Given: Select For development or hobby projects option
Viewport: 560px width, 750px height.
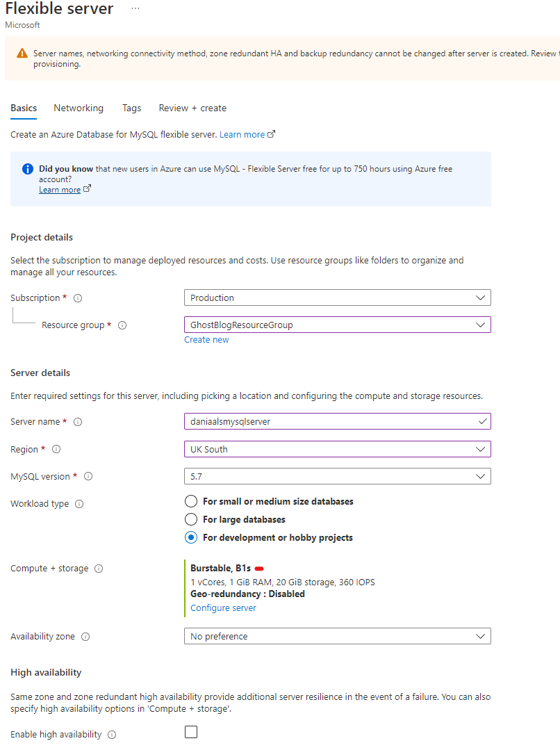Looking at the screenshot, I should (191, 537).
